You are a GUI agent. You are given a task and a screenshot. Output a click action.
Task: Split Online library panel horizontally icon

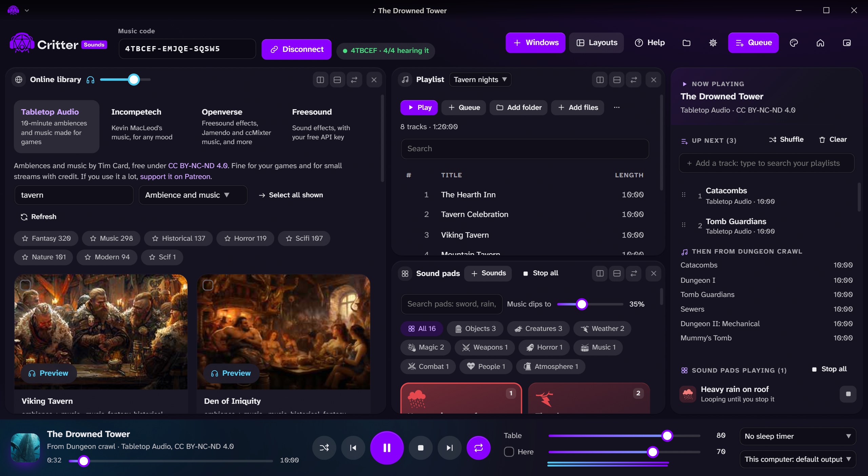coord(337,80)
